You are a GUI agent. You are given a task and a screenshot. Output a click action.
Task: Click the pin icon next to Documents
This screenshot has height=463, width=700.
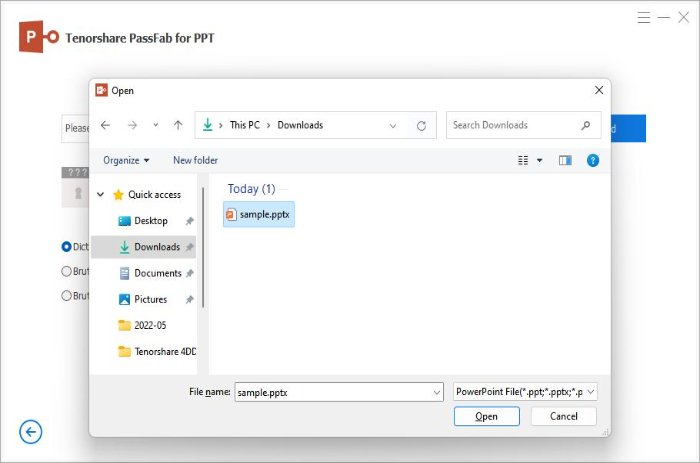[190, 273]
